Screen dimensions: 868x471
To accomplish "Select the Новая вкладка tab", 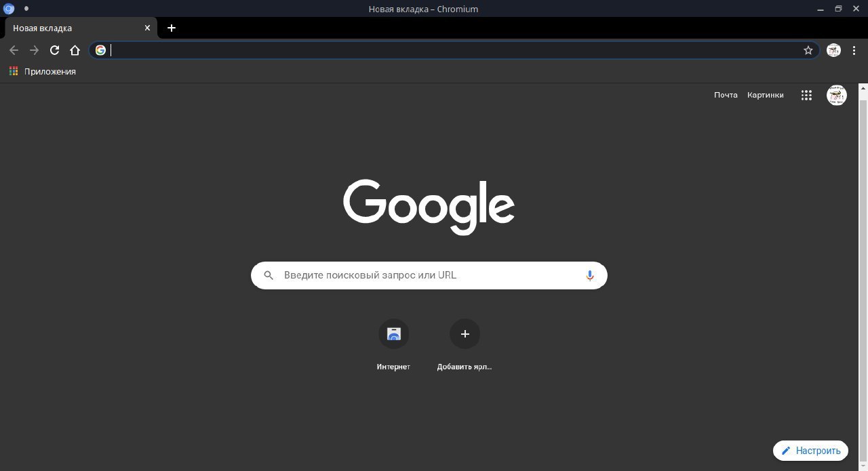I will tap(81, 28).
